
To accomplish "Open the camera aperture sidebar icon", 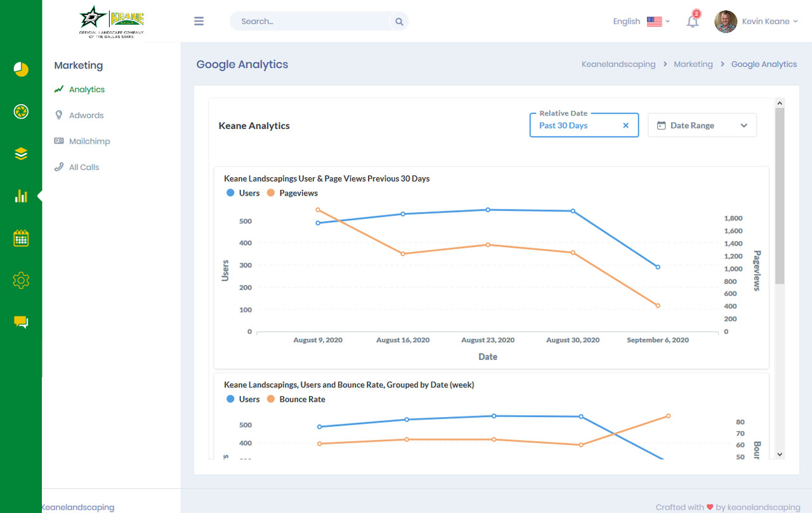I will point(21,112).
